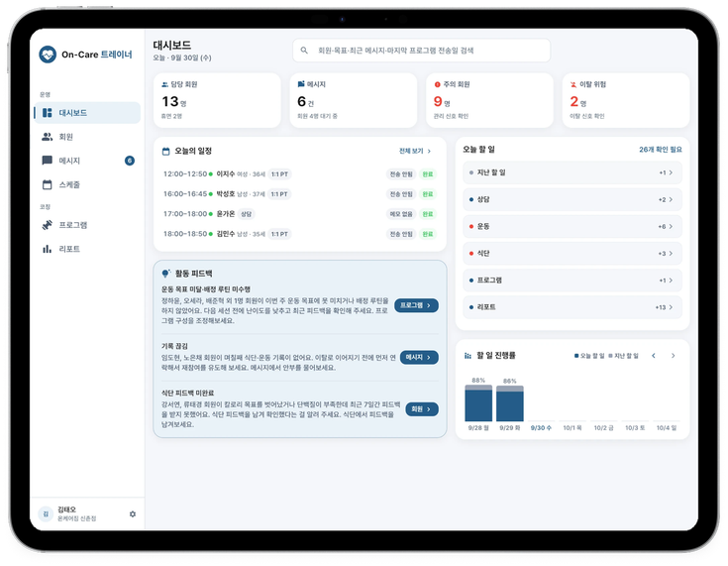Expand the 지난 할 일 row
The width and height of the screenshot is (728, 566).
click(x=572, y=172)
